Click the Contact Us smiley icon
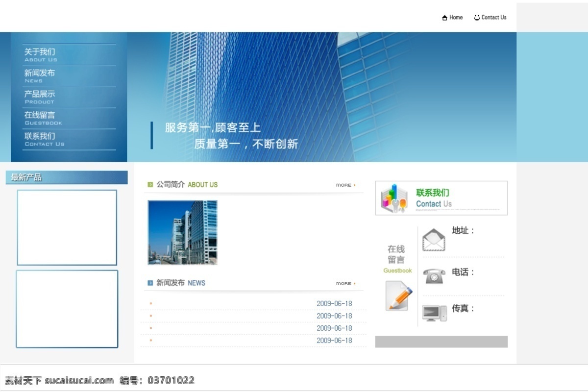Image resolution: width=588 pixels, height=392 pixels. tap(477, 18)
